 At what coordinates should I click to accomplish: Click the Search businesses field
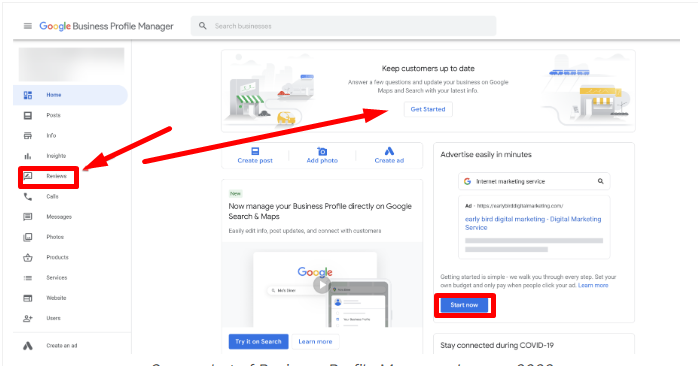pyautogui.click(x=343, y=26)
